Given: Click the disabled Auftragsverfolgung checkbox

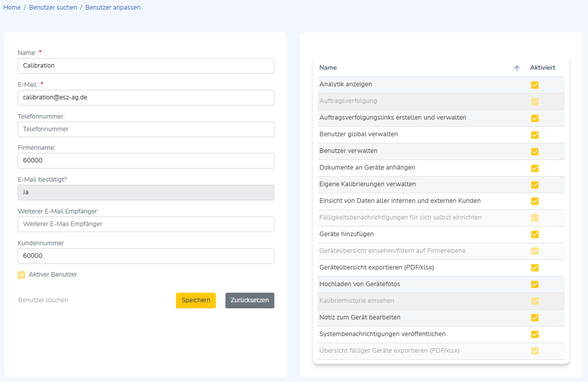Looking at the screenshot, I should click(535, 102).
